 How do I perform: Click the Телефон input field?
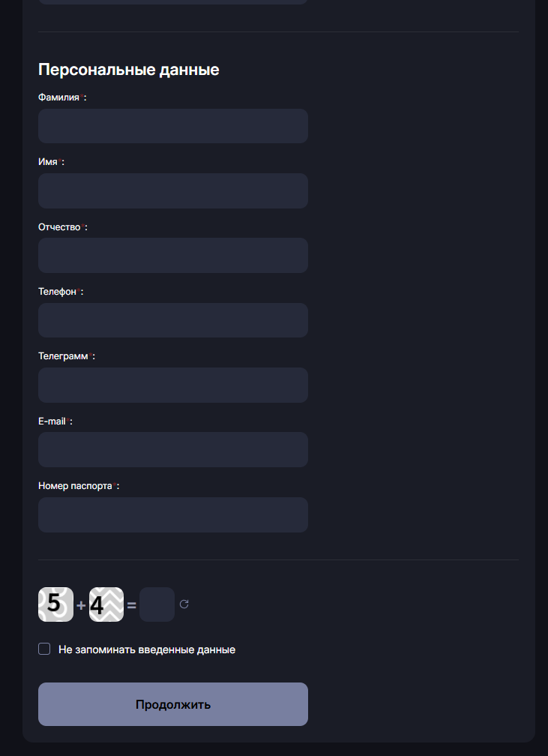tap(173, 320)
